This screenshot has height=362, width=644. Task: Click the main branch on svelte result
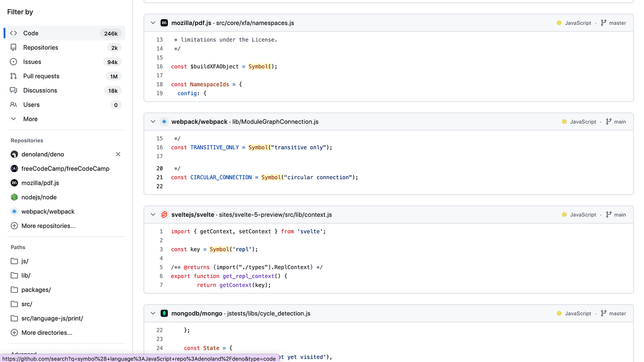(x=616, y=215)
